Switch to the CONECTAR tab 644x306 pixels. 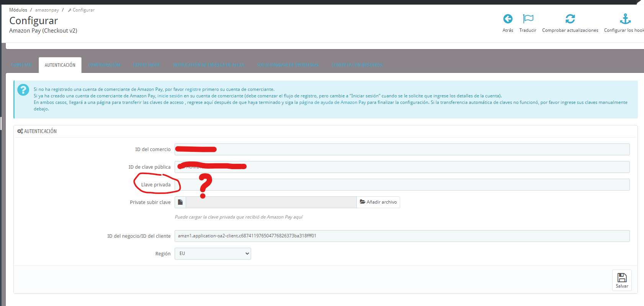coord(22,65)
